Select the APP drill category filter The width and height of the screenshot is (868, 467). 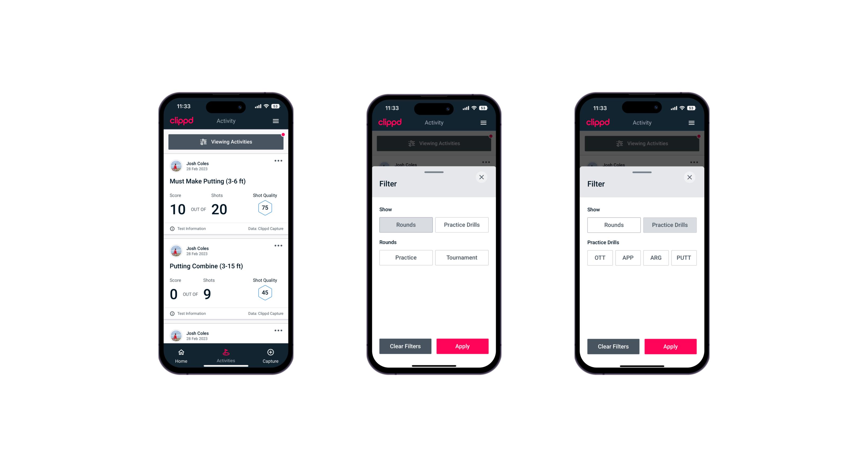coord(628,258)
